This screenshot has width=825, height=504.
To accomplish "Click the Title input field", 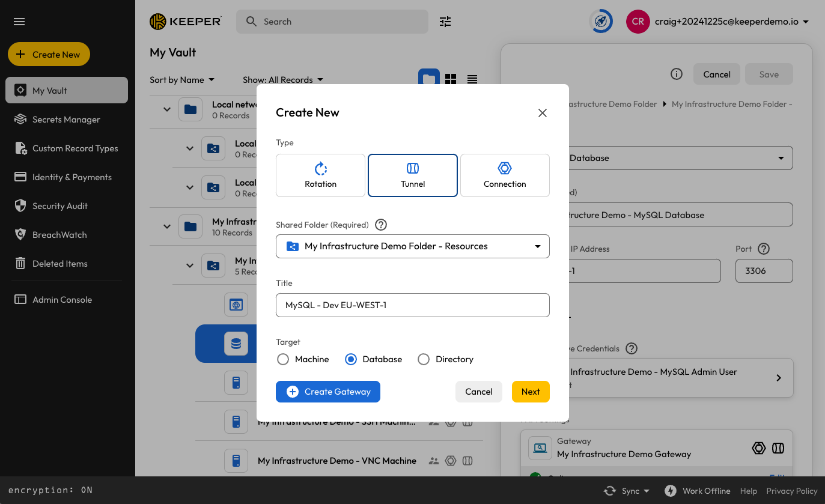I will point(412,305).
